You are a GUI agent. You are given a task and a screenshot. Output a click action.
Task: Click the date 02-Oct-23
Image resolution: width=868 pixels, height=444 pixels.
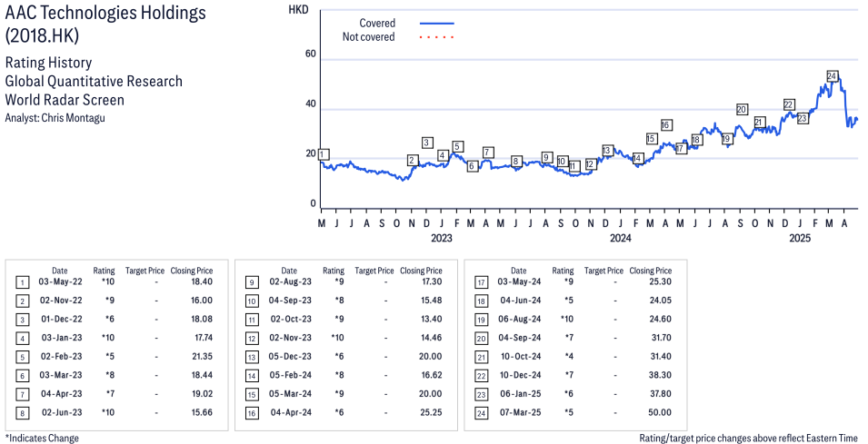(291, 319)
